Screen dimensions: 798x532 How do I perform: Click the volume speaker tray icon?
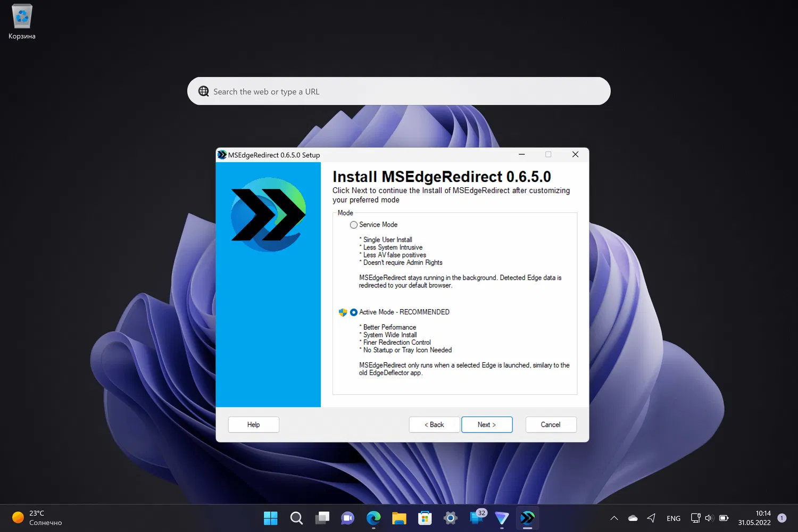click(x=709, y=518)
